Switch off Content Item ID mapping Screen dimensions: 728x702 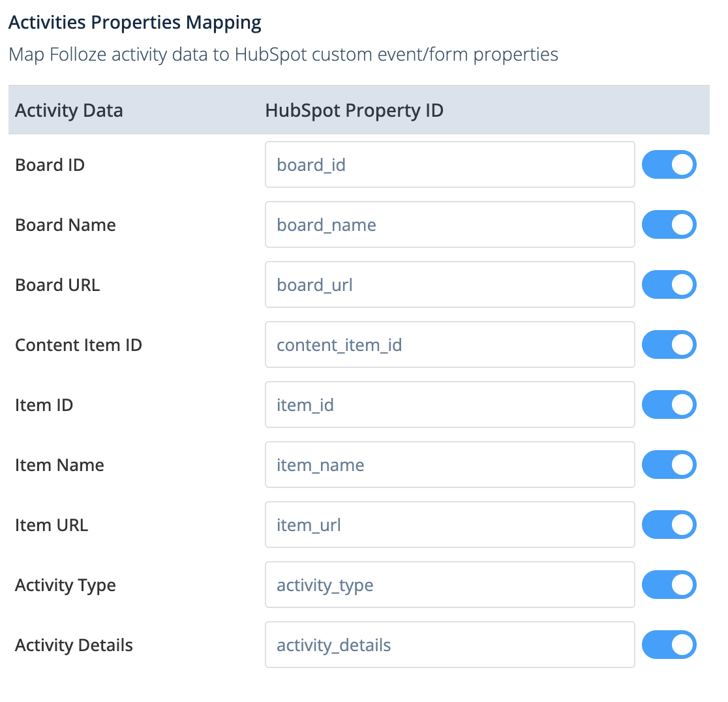669,345
